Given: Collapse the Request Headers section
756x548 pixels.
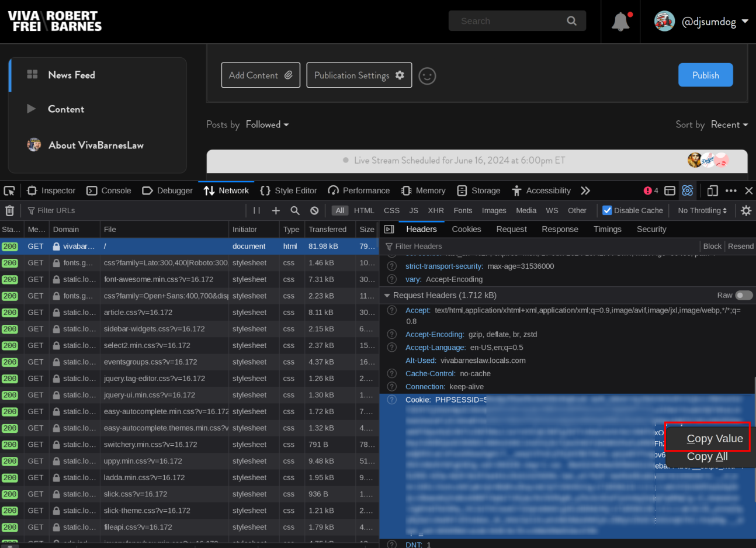Looking at the screenshot, I should coord(387,296).
